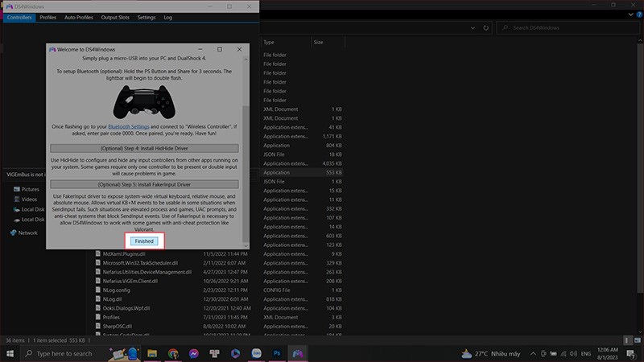Open the Log tab
The height and width of the screenshot is (362, 644).
coord(167,17)
